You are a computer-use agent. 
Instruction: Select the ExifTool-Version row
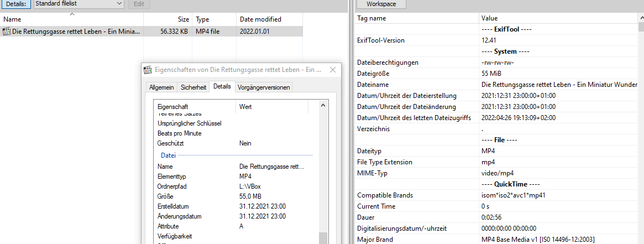496,40
